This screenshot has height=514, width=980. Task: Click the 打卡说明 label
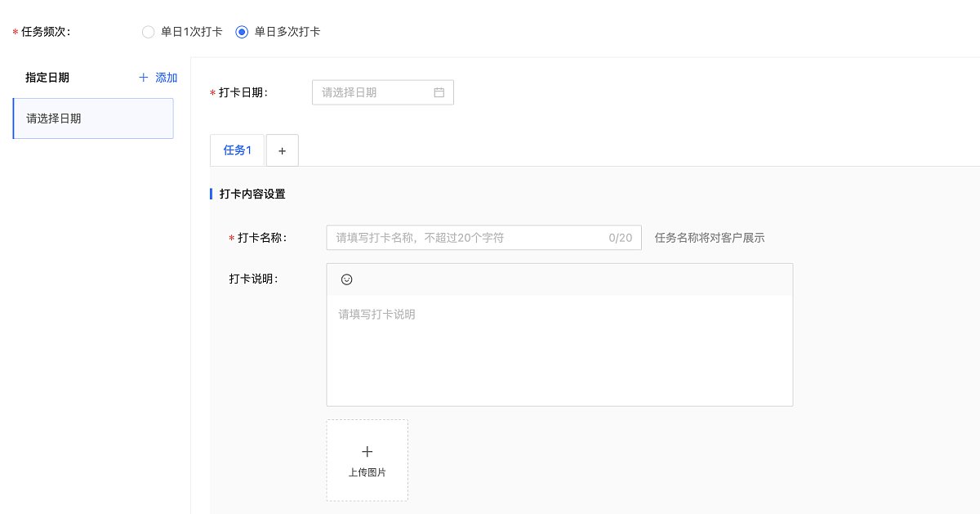254,279
